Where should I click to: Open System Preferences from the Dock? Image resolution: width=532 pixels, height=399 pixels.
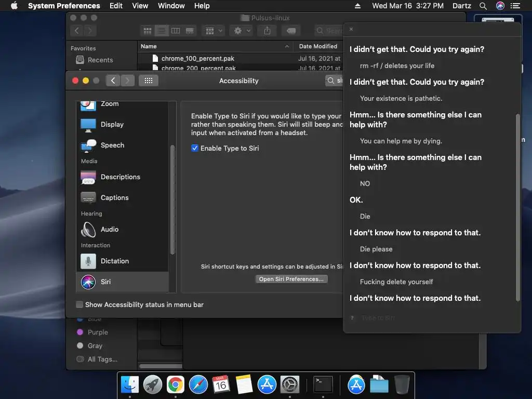click(x=289, y=384)
